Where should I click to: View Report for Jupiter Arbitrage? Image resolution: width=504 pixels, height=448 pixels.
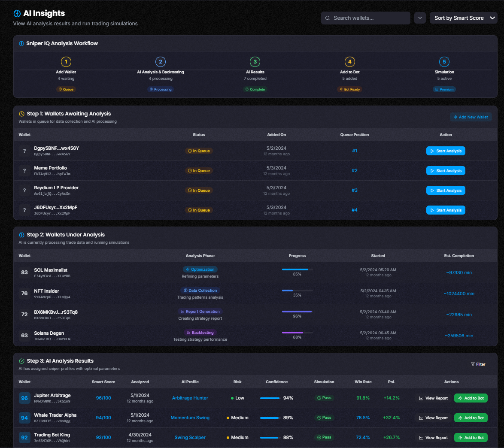pyautogui.click(x=433, y=398)
